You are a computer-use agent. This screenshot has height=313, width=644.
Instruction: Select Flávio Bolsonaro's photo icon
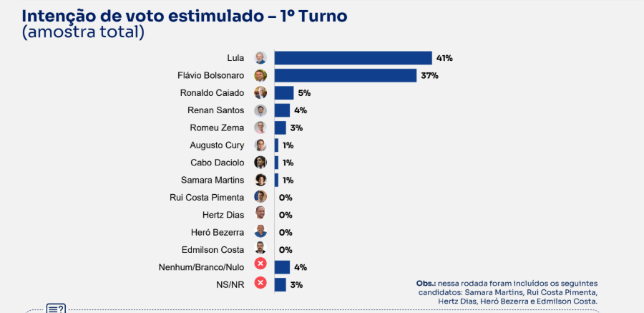pos(260,75)
